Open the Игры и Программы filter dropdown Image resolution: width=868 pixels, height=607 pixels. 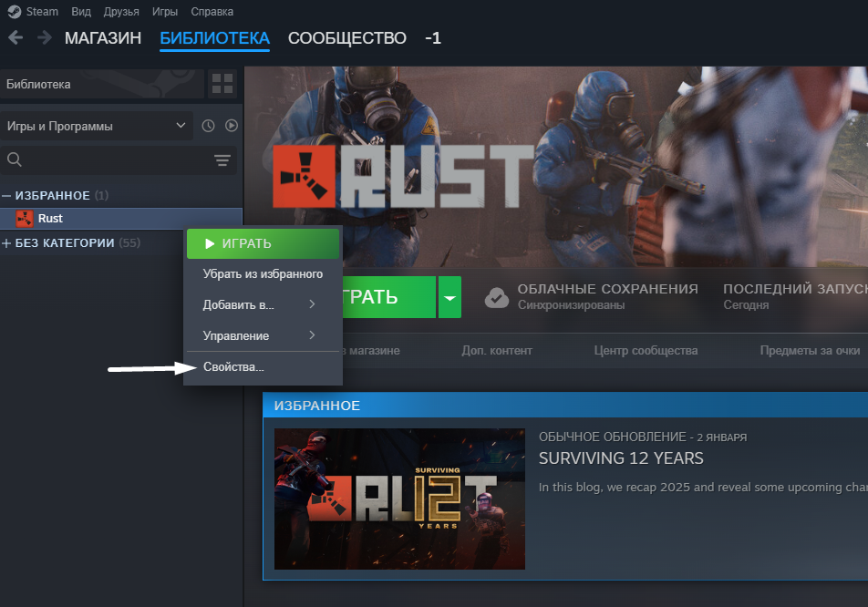97,126
